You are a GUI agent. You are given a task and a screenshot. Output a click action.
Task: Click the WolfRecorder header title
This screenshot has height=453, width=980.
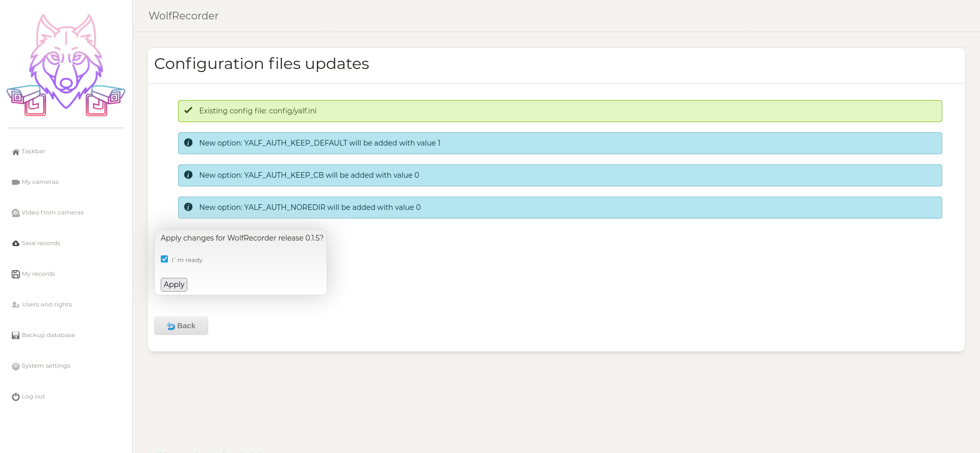tap(184, 16)
